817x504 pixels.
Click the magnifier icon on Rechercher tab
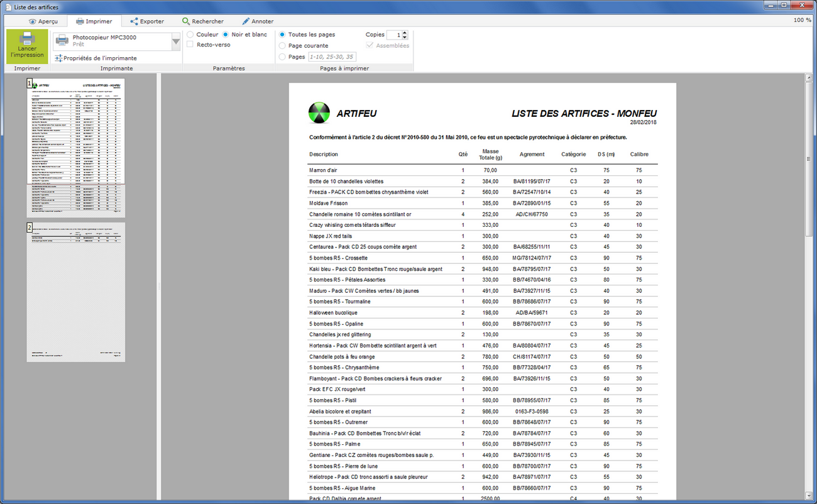click(186, 21)
